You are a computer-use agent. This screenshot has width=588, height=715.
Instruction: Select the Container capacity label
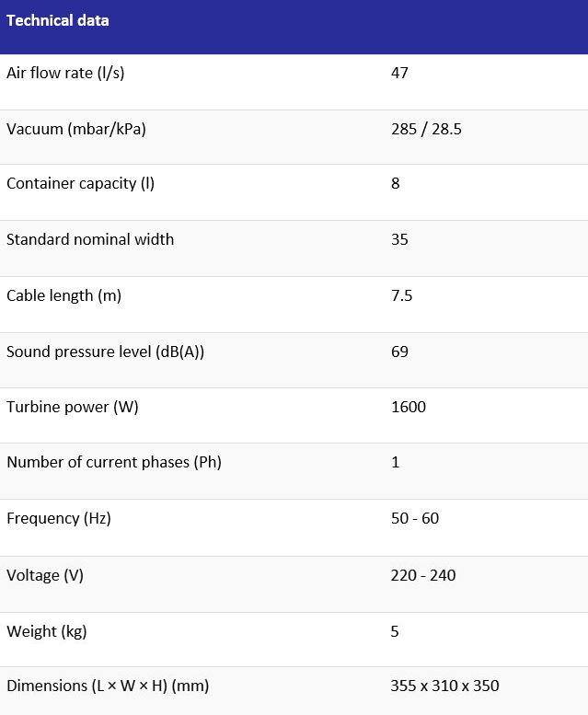80,183
